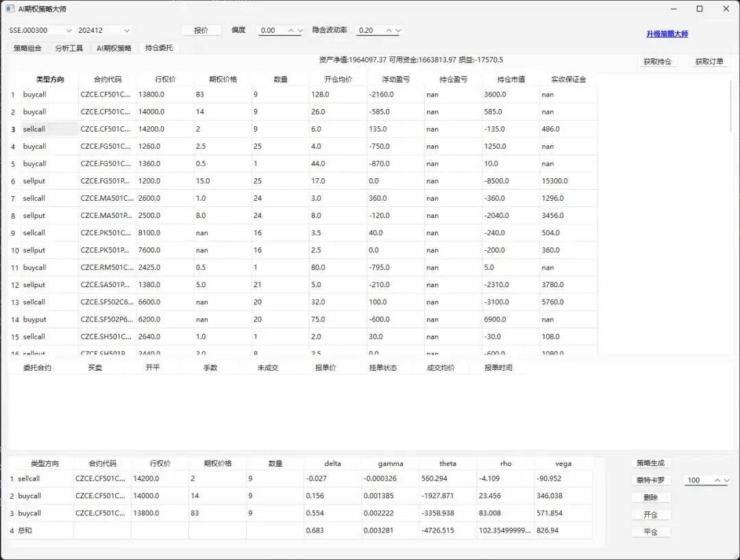Click the vega total value 826.94
Viewport: 740px width, 560px height.
[563, 531]
